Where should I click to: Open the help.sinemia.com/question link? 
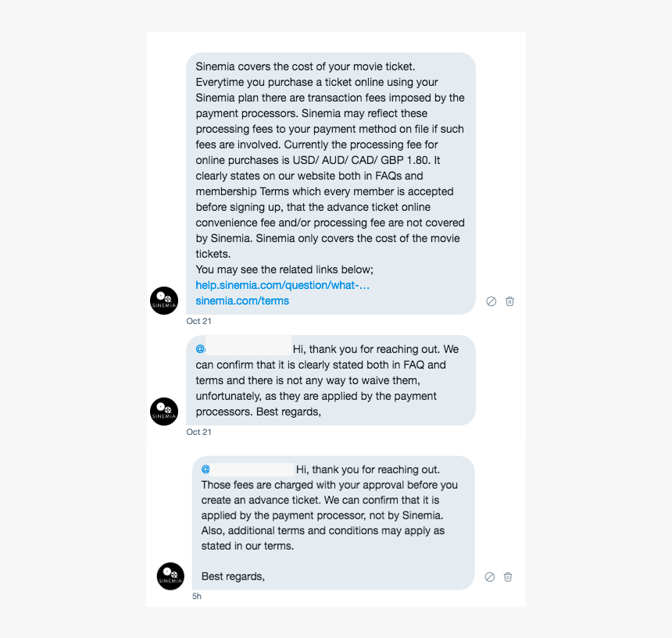click(x=283, y=285)
